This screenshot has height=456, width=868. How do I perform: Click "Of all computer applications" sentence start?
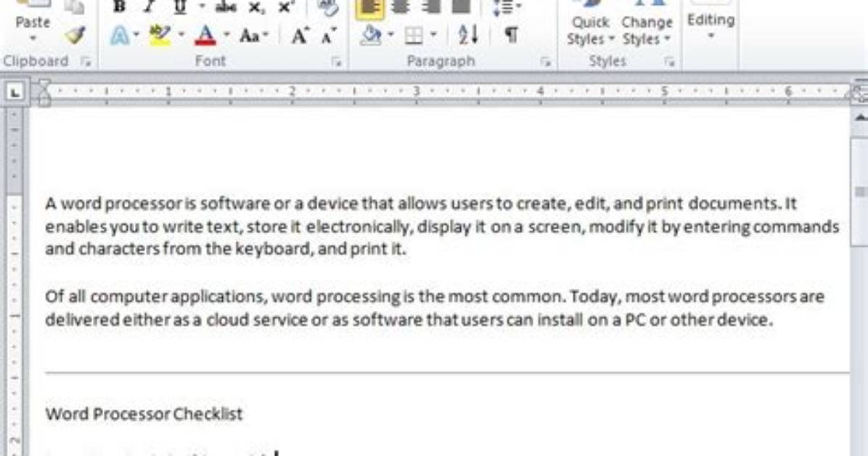157,296
